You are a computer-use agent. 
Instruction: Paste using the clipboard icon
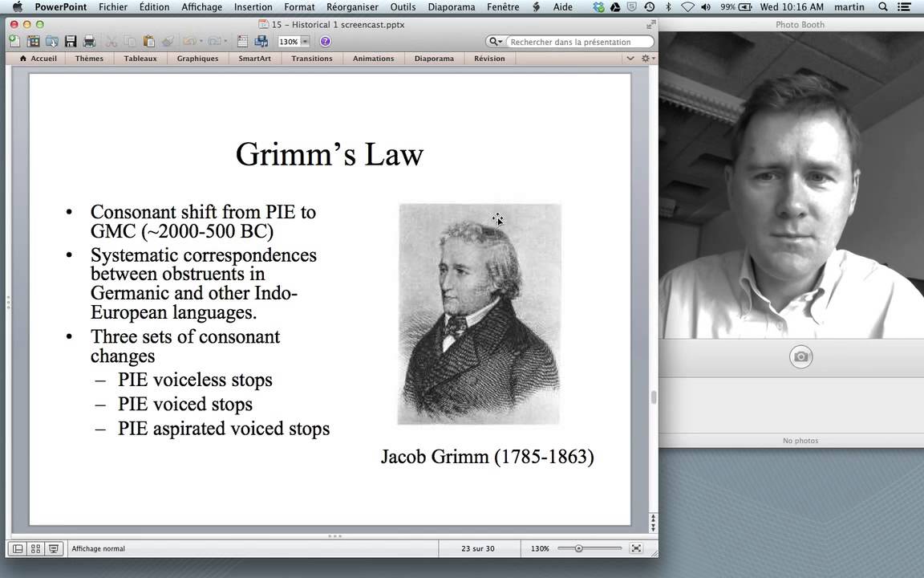pyautogui.click(x=149, y=41)
